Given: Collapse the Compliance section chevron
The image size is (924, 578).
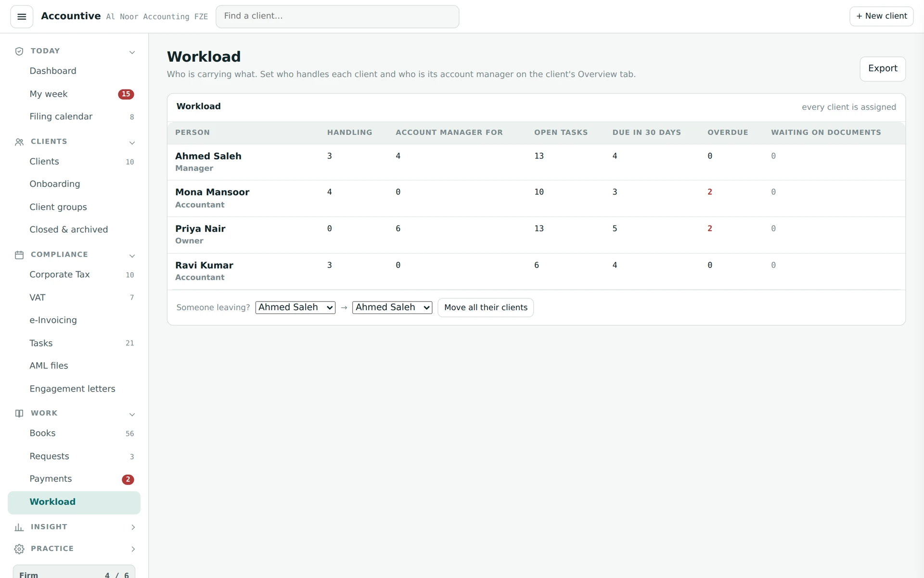Looking at the screenshot, I should pyautogui.click(x=132, y=255).
